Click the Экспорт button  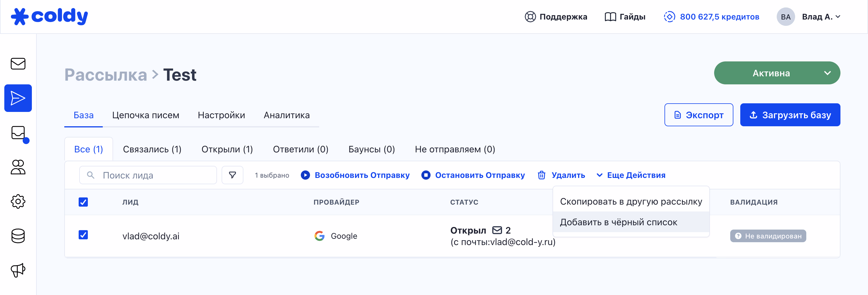coord(699,115)
